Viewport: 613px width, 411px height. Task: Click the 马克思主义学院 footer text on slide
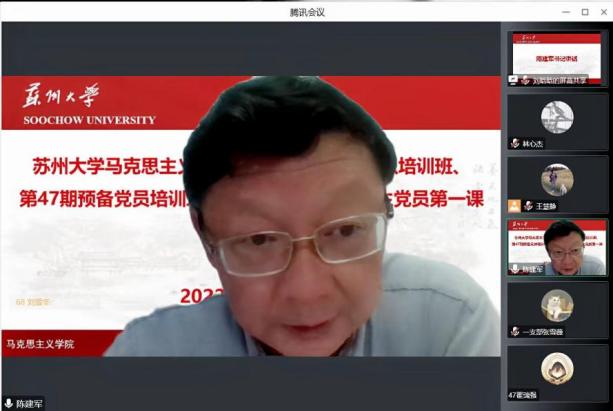coord(40,345)
